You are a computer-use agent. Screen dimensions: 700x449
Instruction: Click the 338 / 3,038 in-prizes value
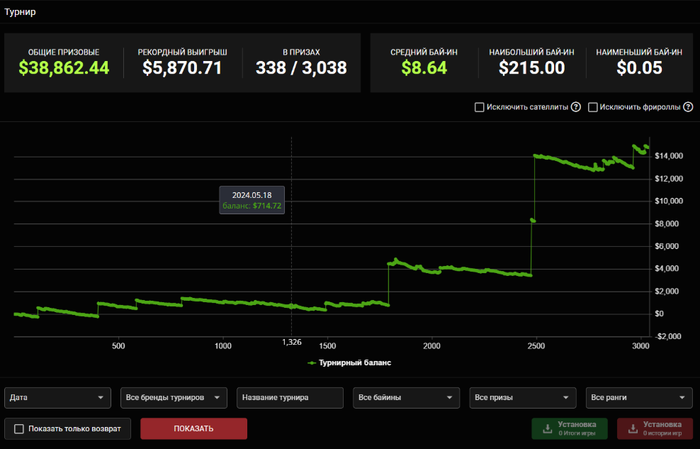(301, 68)
